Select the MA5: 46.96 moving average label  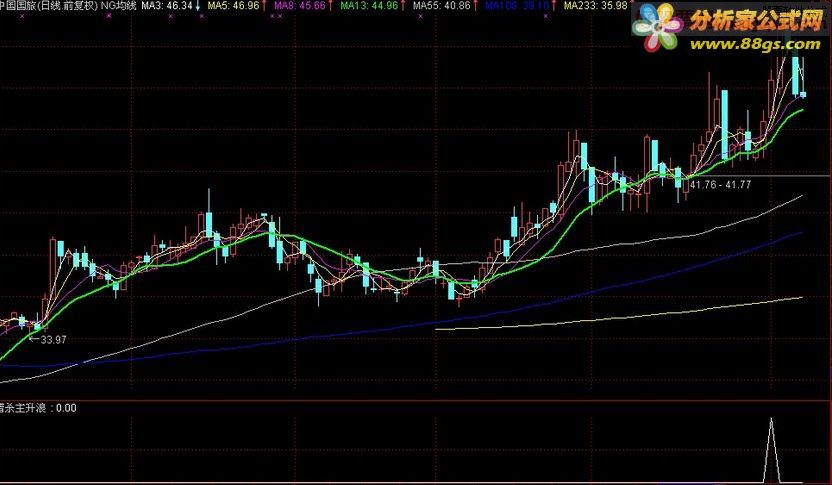tap(233, 6)
